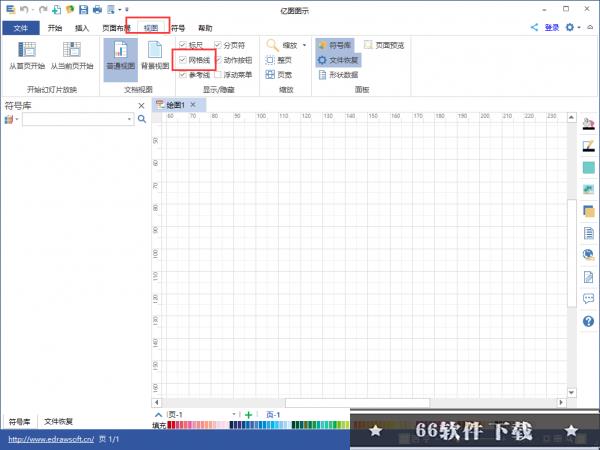Click the Print icon in quick toolbar
This screenshot has width=600, height=450.
tap(98, 9)
